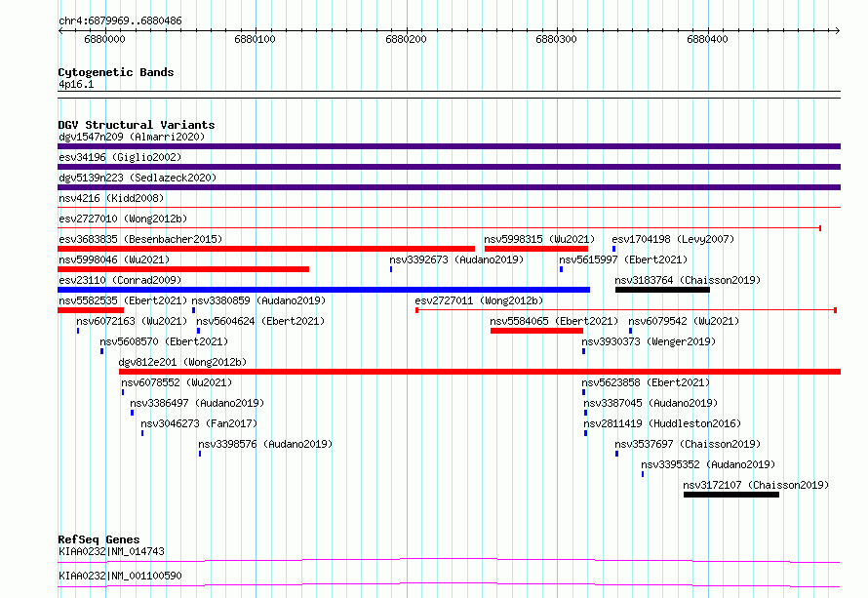Select esv2727011 (Wong2012b) variant label
Viewport: 868px width, 598px height.
pos(479,300)
